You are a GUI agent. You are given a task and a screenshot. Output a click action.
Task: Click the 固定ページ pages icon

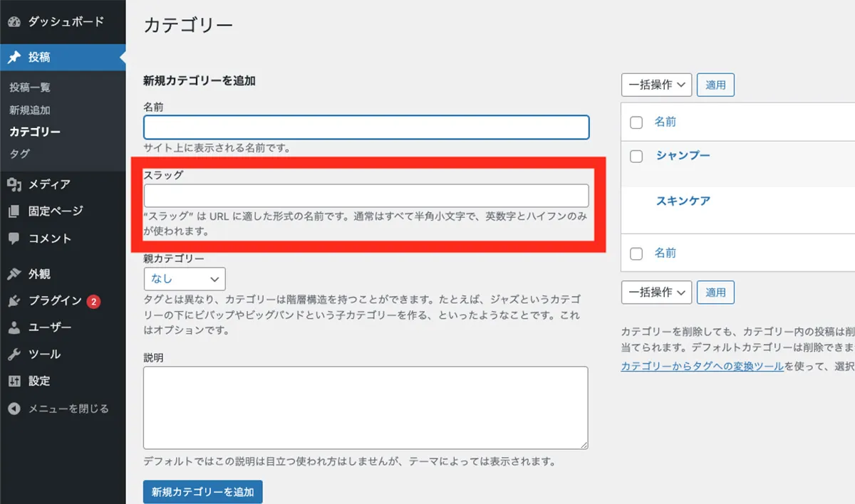tap(14, 211)
